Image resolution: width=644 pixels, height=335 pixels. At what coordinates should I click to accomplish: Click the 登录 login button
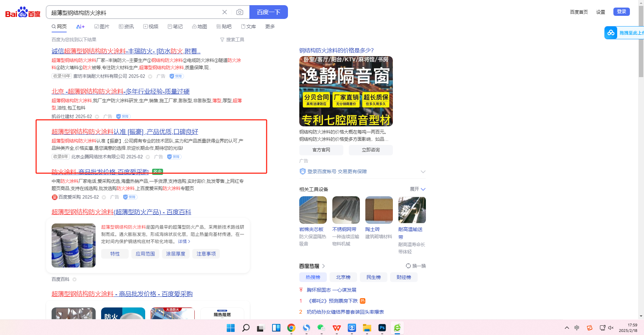(x=622, y=12)
